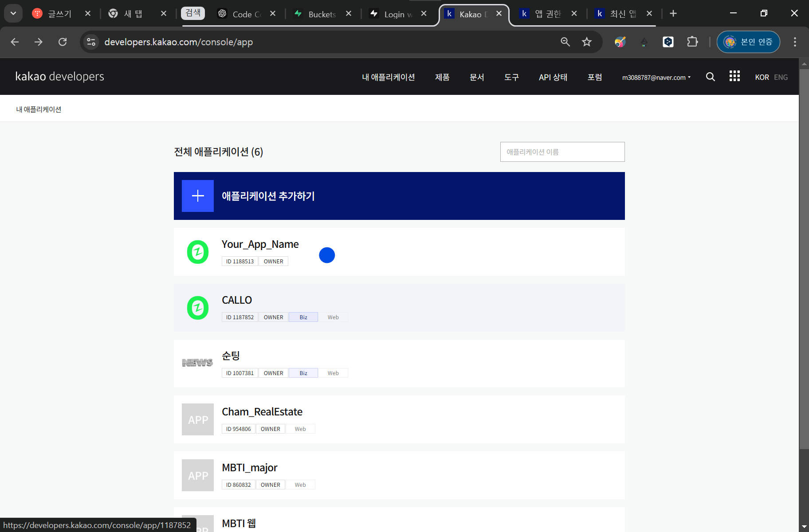Open the CALLO green app icon
The image size is (809, 532).
[198, 308]
